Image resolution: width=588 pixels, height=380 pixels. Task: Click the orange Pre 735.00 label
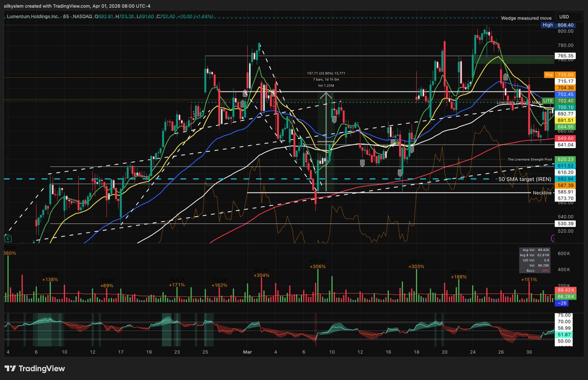[x=560, y=75]
